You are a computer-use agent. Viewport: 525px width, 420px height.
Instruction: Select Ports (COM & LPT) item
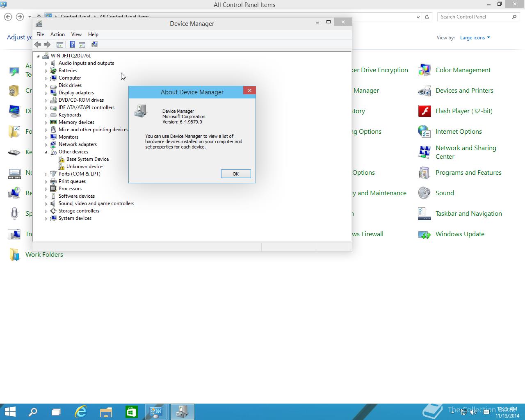[x=79, y=174]
